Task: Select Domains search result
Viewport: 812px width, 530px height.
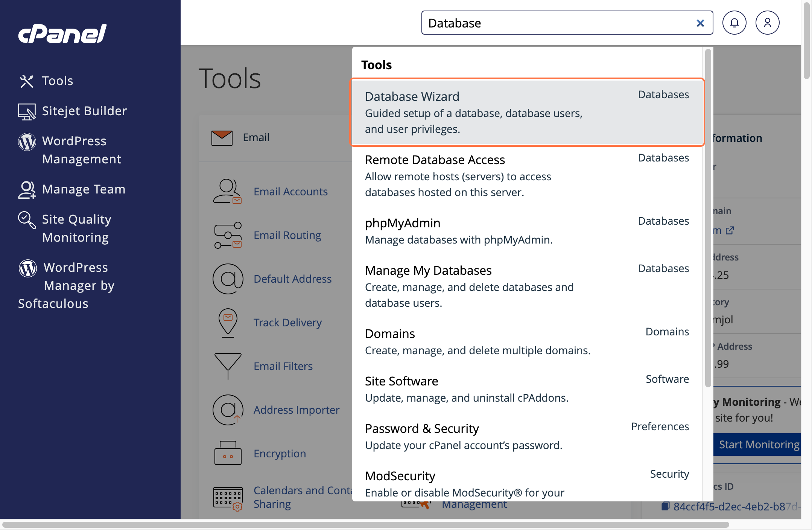Action: (x=527, y=341)
